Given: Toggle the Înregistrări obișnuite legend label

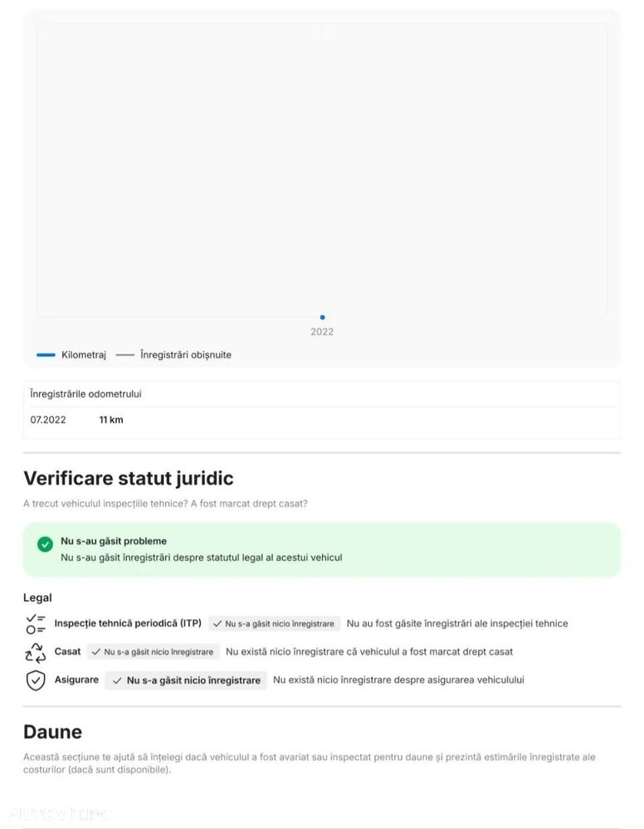Looking at the screenshot, I should click(186, 355).
